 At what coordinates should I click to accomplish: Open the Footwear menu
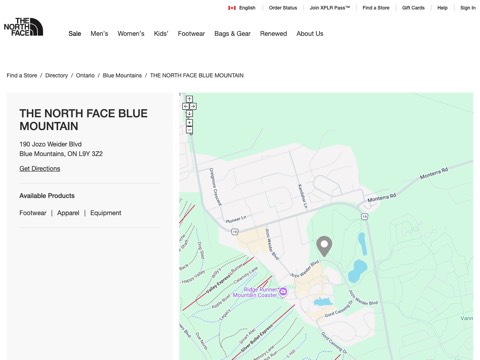[191, 34]
